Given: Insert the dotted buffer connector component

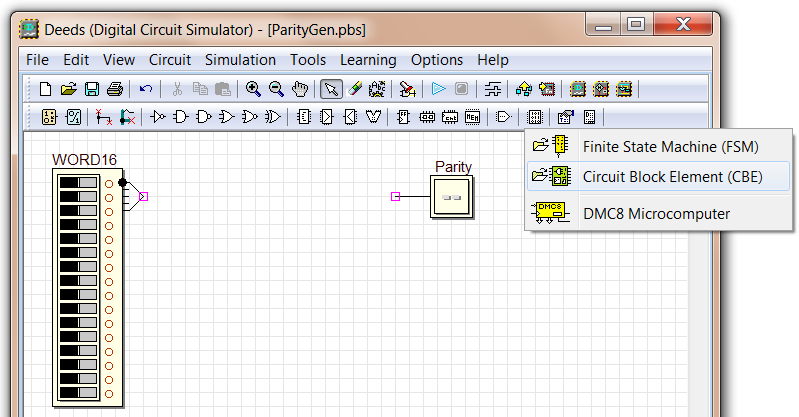Looking at the screenshot, I should pyautogui.click(x=503, y=117).
